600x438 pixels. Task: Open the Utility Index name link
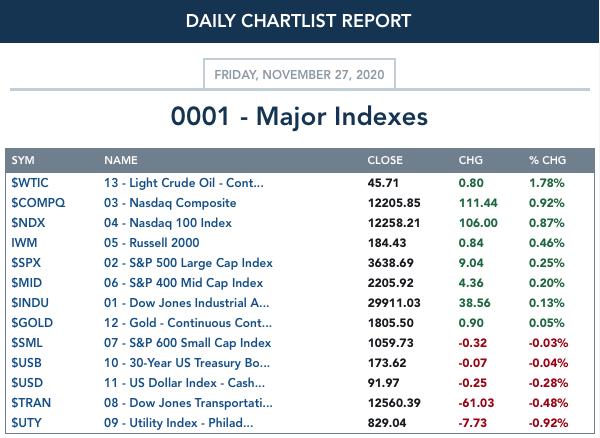(178, 423)
